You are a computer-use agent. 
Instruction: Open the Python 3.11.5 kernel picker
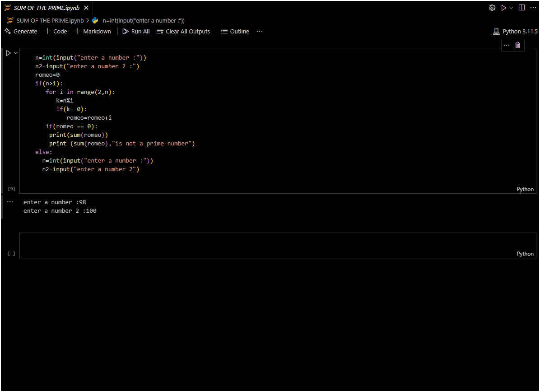point(516,31)
